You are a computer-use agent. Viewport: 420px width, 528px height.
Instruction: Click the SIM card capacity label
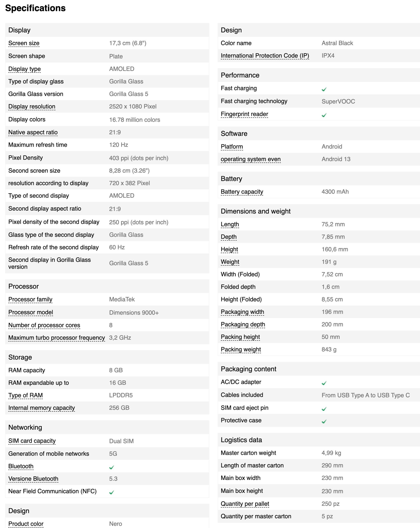[32, 441]
